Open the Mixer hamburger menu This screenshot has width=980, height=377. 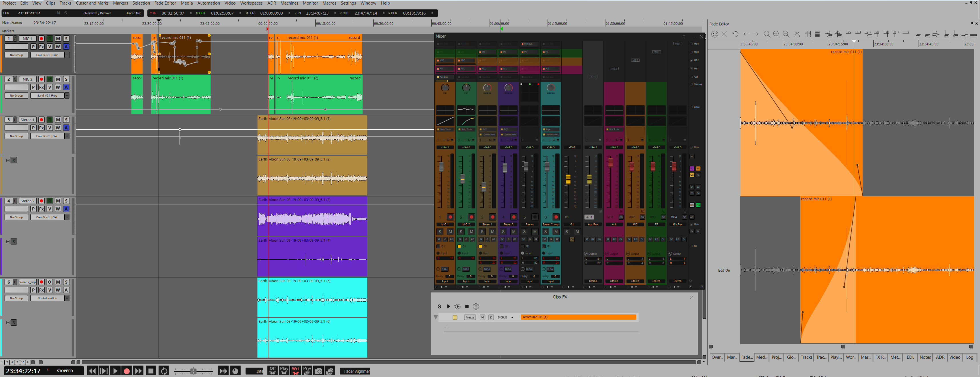pos(684,36)
